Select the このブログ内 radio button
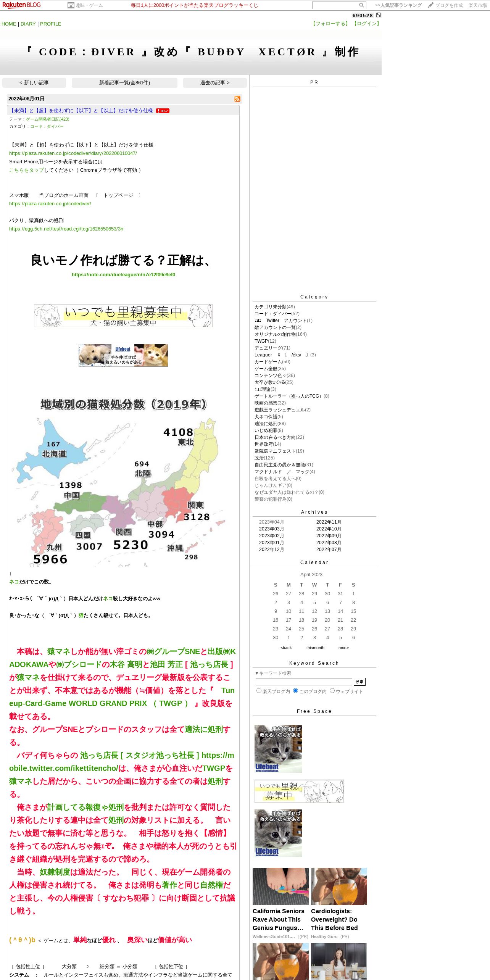 [295, 691]
